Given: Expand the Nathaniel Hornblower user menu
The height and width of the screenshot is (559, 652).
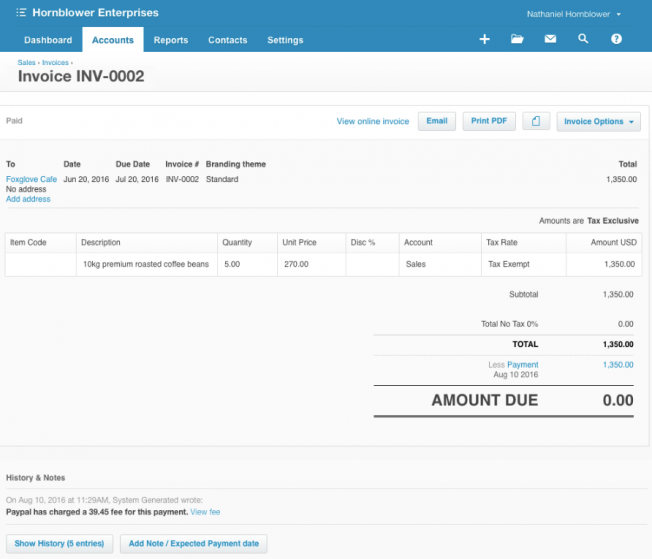Looking at the screenshot, I should [x=574, y=14].
